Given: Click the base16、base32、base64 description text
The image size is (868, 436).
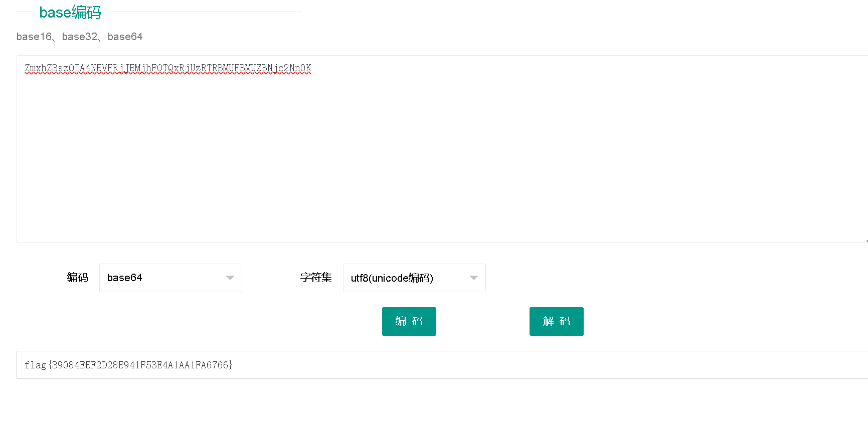Looking at the screenshot, I should [x=79, y=37].
